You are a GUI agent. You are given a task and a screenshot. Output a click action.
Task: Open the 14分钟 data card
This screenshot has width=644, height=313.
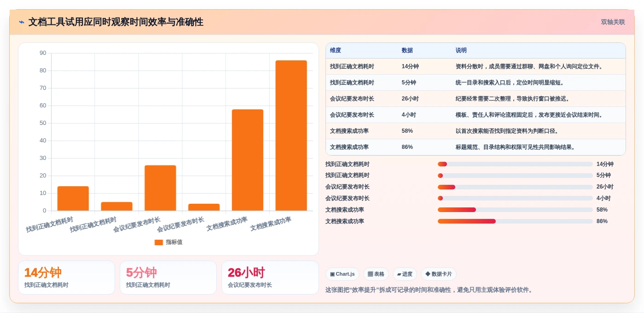click(x=67, y=278)
